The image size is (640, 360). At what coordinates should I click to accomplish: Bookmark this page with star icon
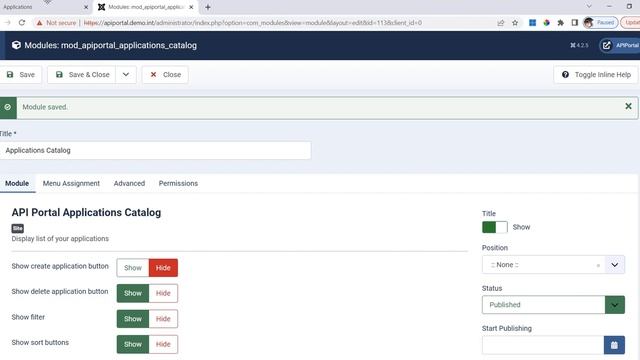(x=515, y=23)
